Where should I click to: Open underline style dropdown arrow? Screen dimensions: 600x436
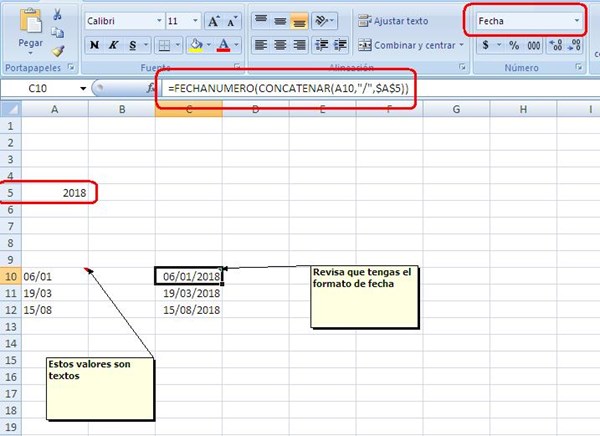[146, 45]
